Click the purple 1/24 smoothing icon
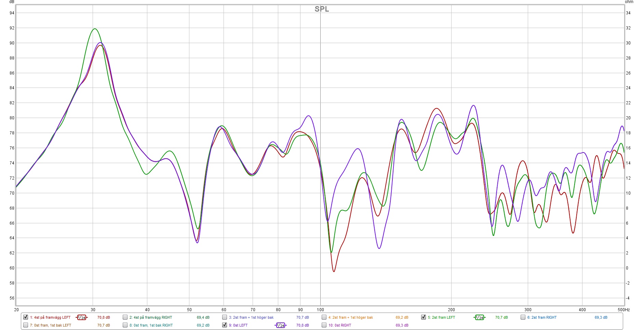Screen dimensions: 644x330 point(280,325)
